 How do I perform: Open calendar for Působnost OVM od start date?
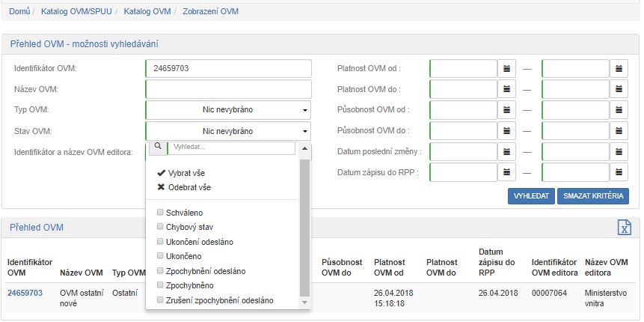pos(508,110)
